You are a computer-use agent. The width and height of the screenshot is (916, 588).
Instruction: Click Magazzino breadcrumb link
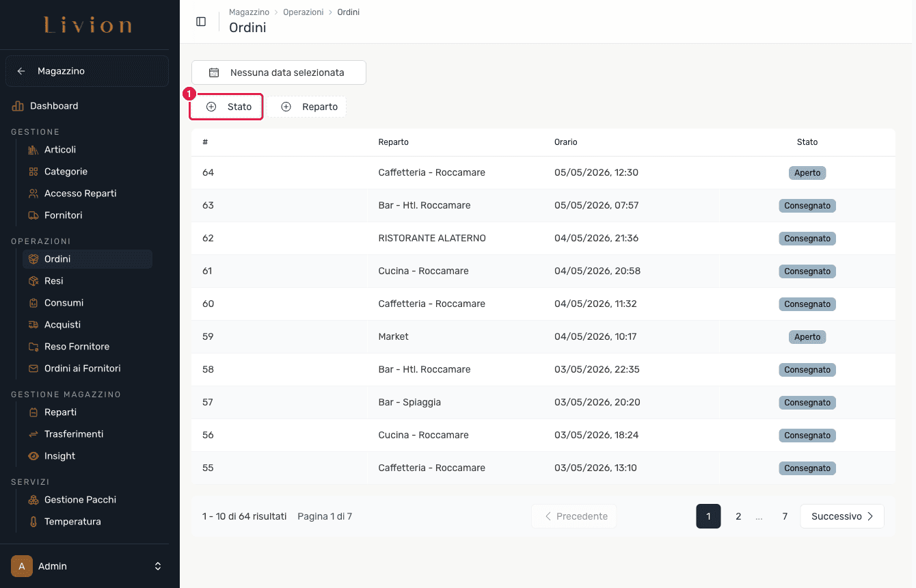[249, 12]
